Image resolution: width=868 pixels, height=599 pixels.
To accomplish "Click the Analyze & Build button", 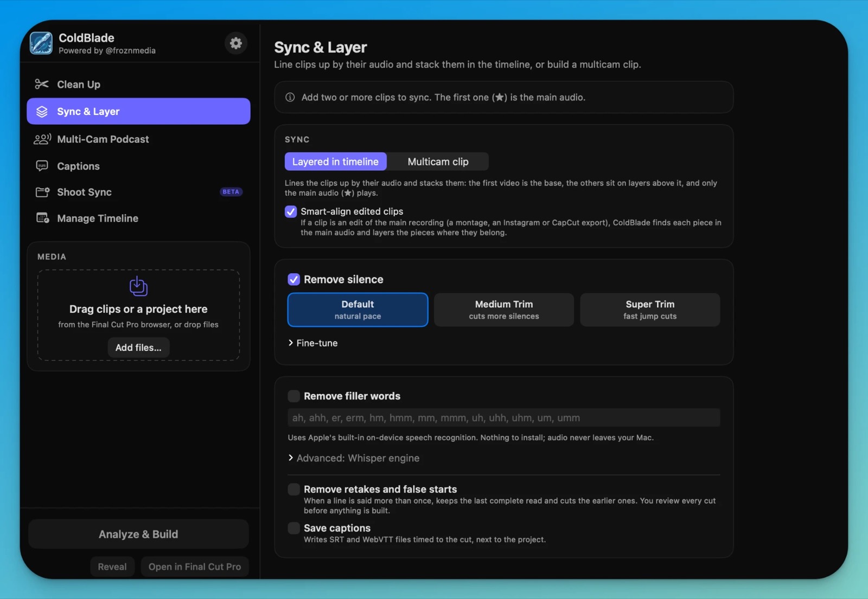I will point(138,534).
